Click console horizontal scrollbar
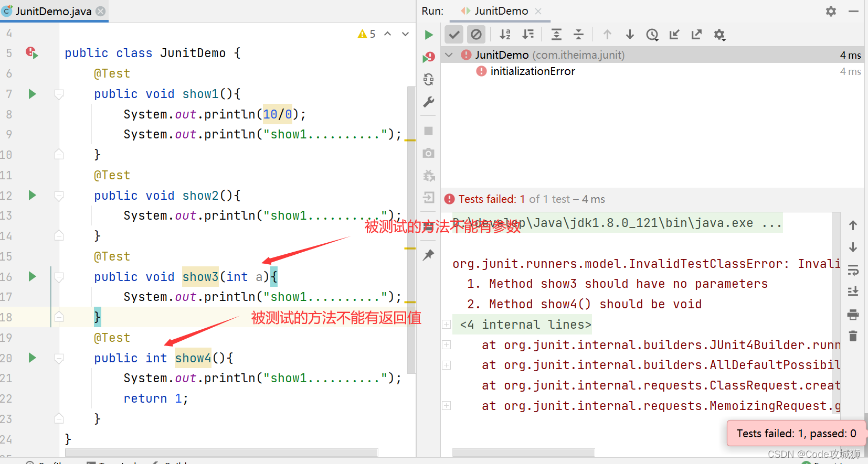 tap(523, 452)
